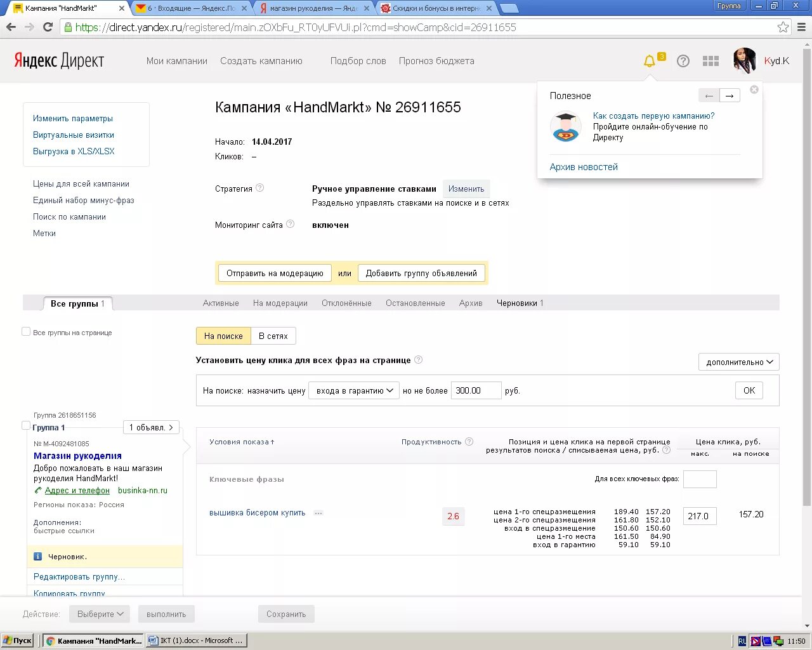Click Сохранить button

point(286,614)
